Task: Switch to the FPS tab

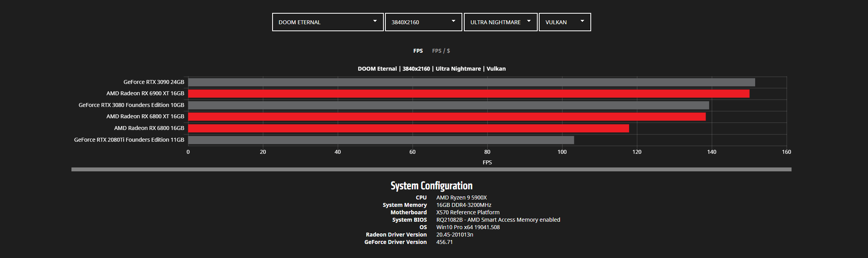Action: click(418, 51)
